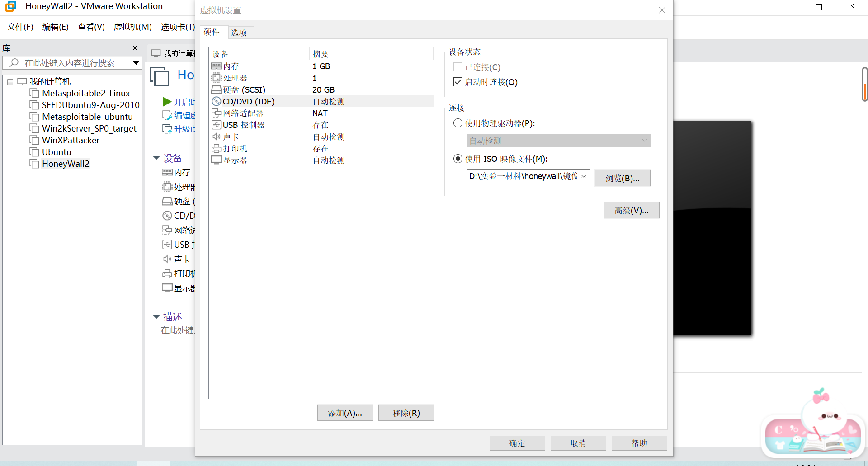Select 使用物理驱动器(P) radio button
This screenshot has width=868, height=466.
[x=458, y=123]
